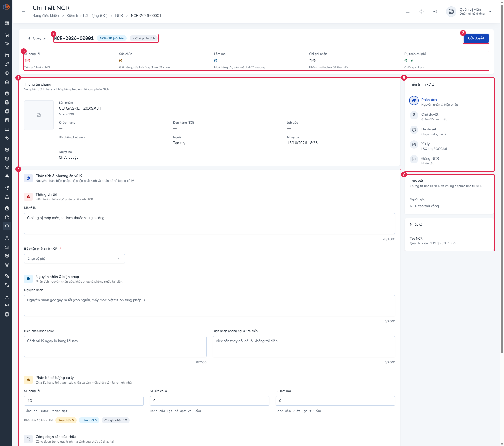The image size is (504, 446).
Task: Open the gear production sidebar icon
Action: (7, 73)
